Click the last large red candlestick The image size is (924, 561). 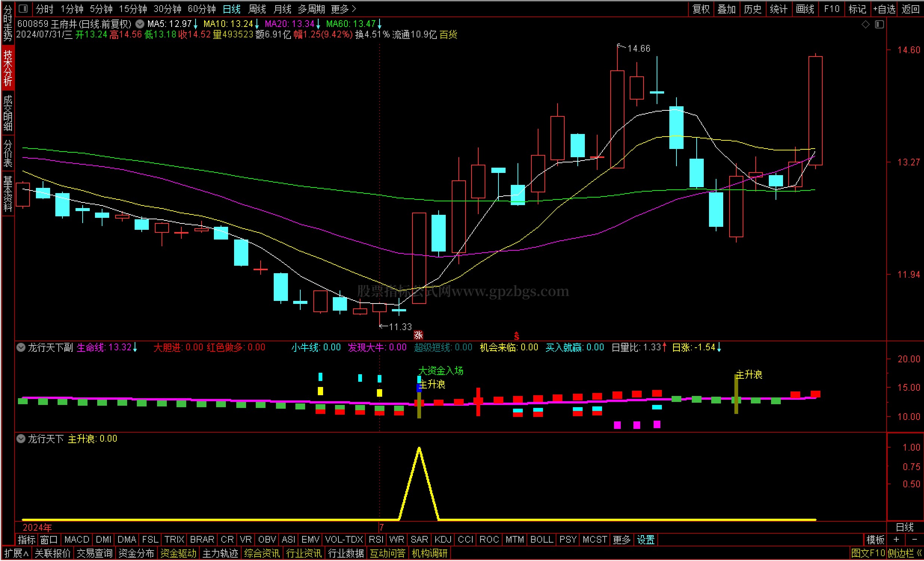pyautogui.click(x=815, y=111)
